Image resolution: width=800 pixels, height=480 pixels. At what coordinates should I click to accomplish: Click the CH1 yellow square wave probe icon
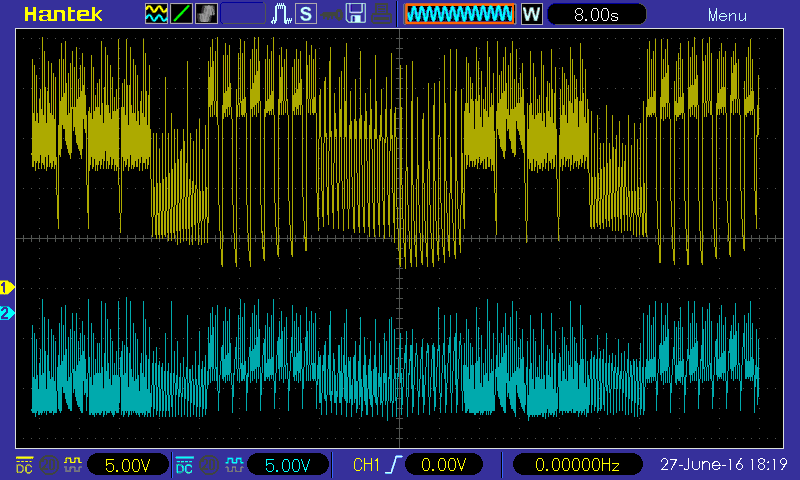(x=73, y=464)
